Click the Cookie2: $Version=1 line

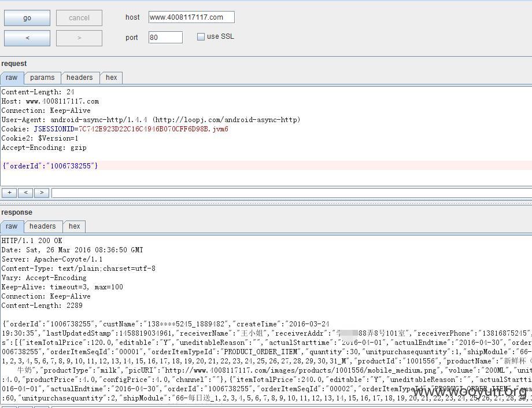click(x=40, y=138)
